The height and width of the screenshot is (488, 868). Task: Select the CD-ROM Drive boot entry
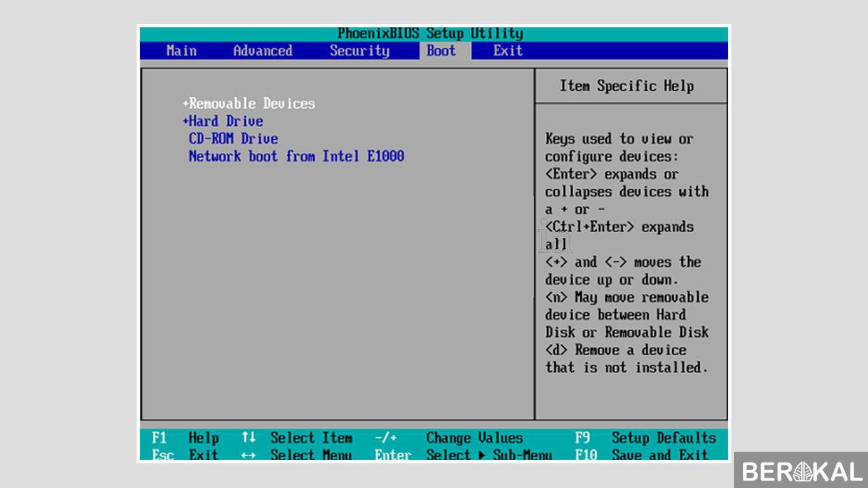pyautogui.click(x=233, y=139)
